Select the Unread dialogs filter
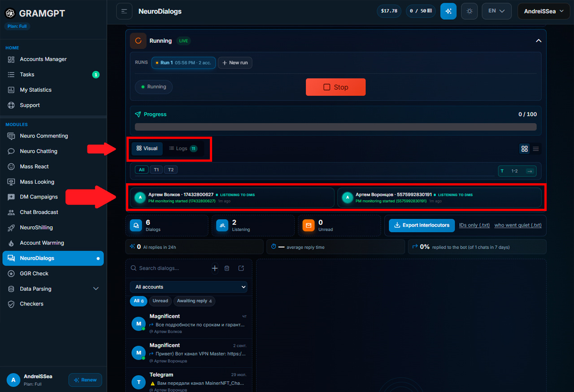 tap(160, 301)
